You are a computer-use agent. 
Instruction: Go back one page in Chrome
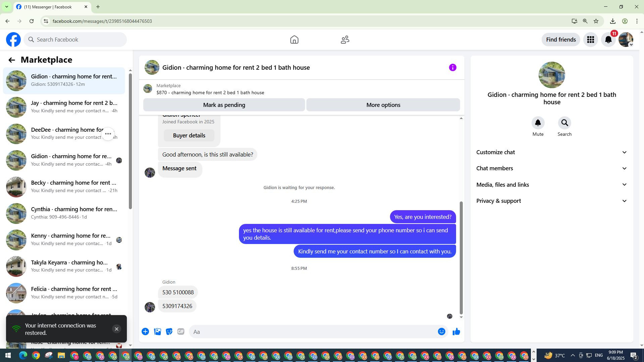pos(7,21)
